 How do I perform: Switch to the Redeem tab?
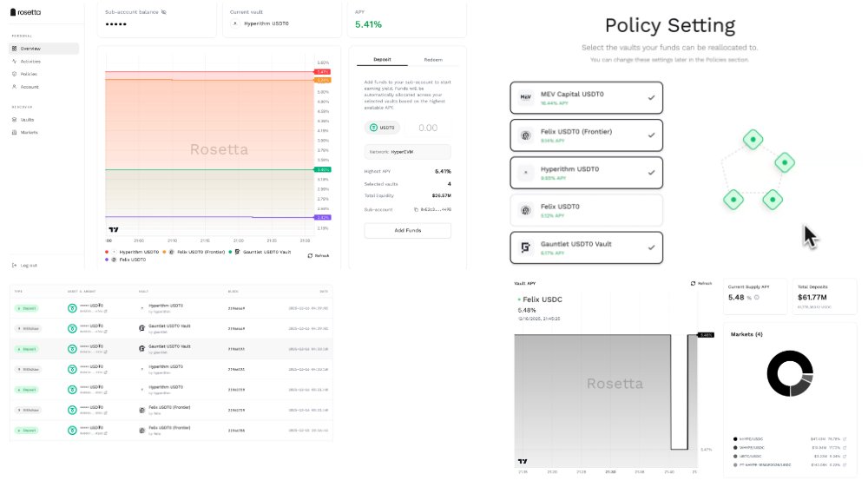point(433,60)
